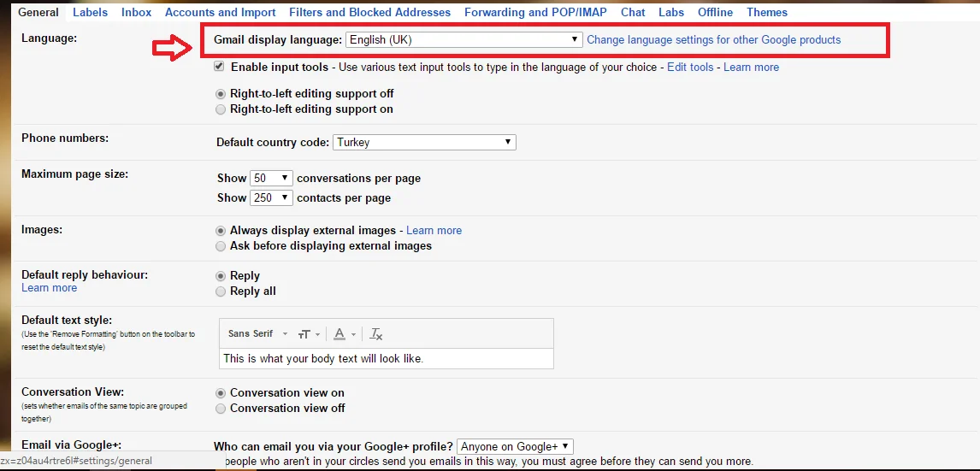Click the body text preview field
Viewport: 980px width, 471px height.
pos(387,358)
